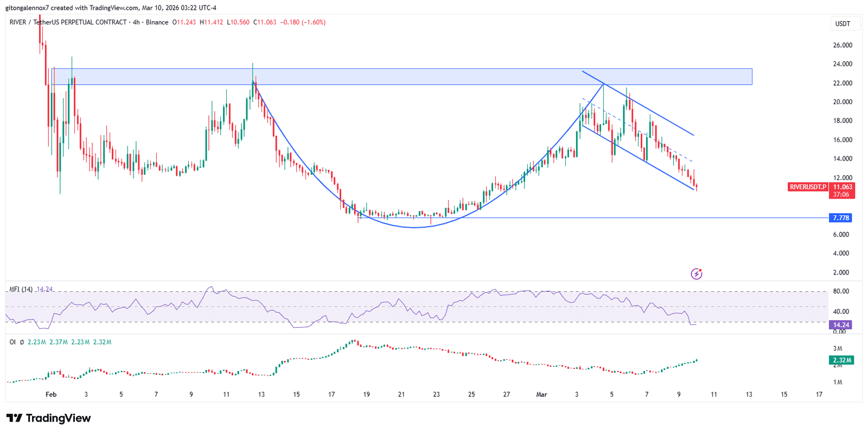Screen dimensions: 868x434
Task: Select the OI indicator legend
Action: coord(12,342)
